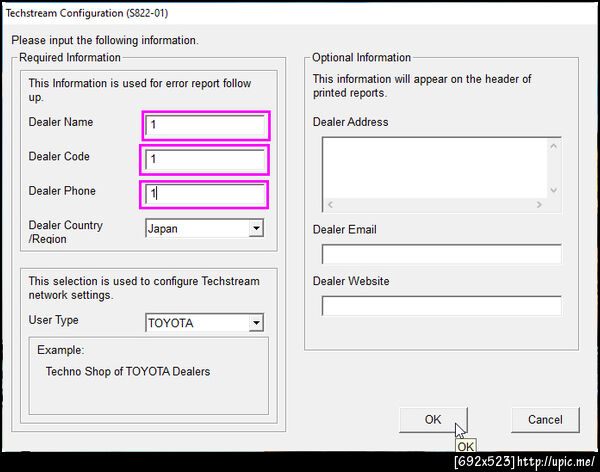Click the User Type label
Screen dimensions: 600x472
[x=54, y=320]
